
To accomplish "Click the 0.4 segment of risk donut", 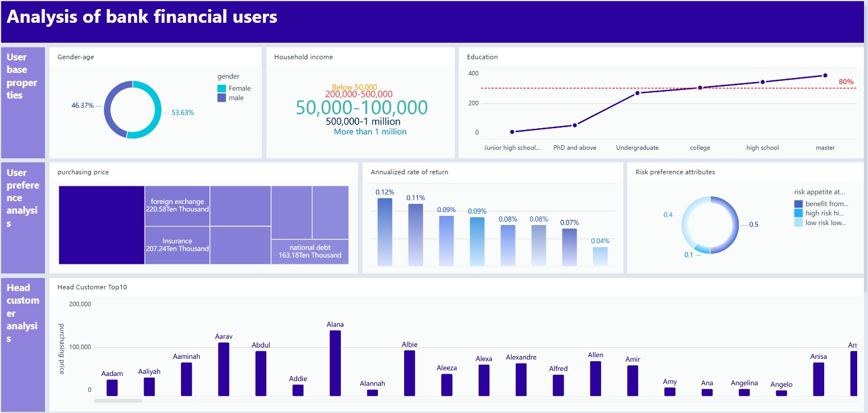I will click(686, 219).
